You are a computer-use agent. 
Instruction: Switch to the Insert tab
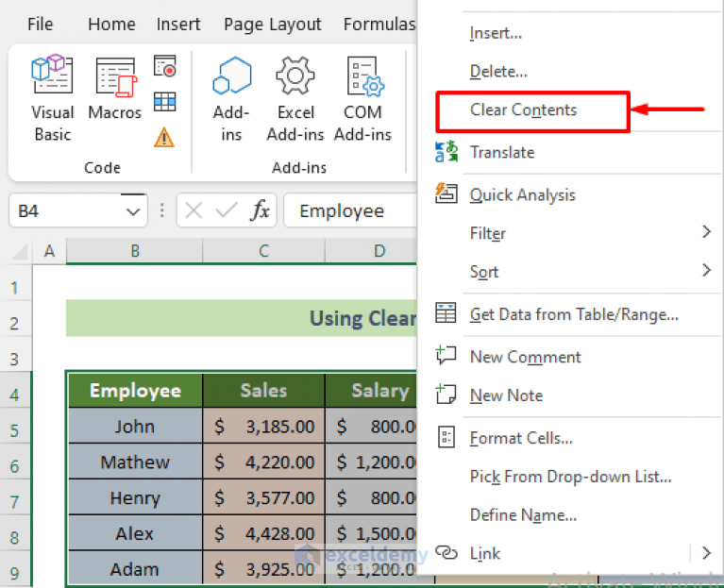178,24
